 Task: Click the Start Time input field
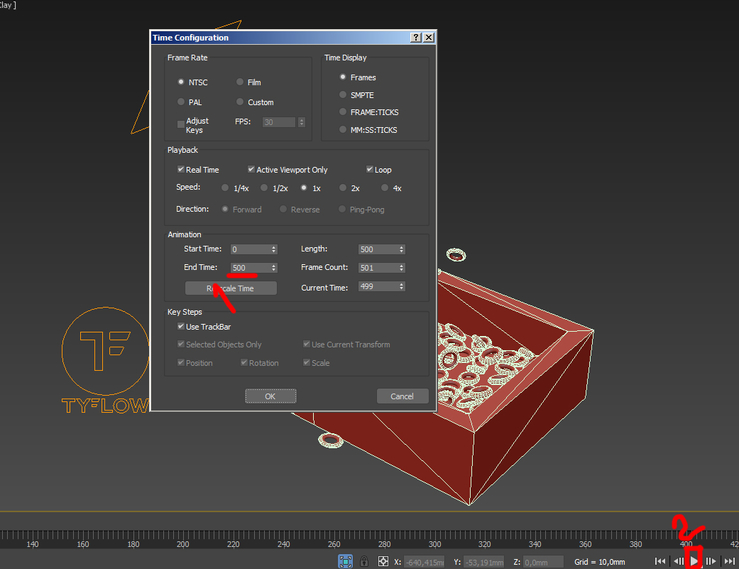tap(250, 249)
